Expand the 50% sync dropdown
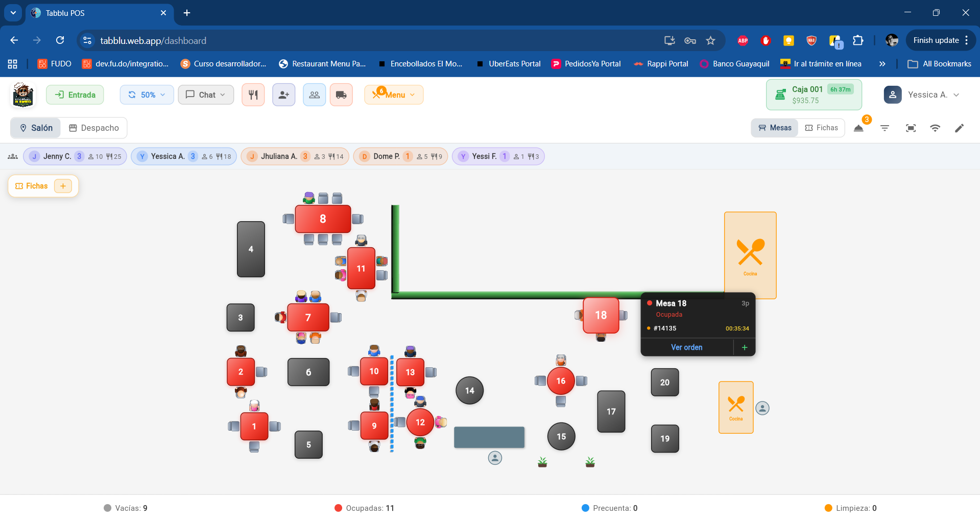The width and height of the screenshot is (980, 520). pos(147,95)
